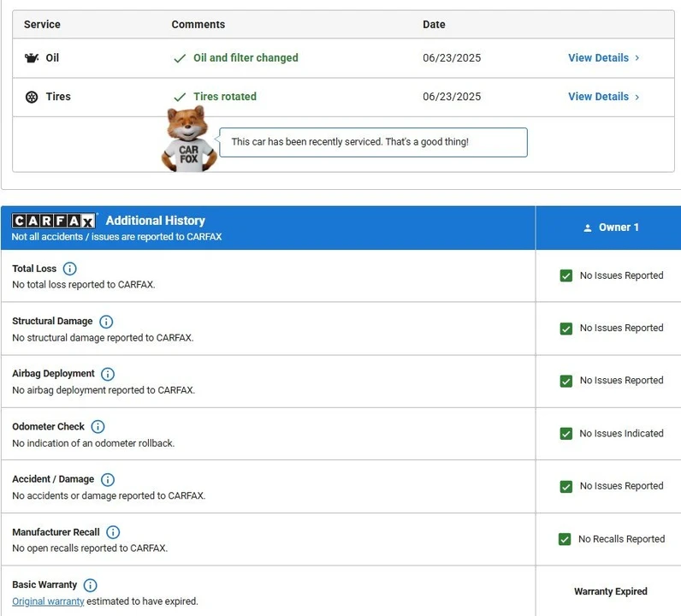Click the tire wheel service icon
The width and height of the screenshot is (681, 616).
(32, 97)
